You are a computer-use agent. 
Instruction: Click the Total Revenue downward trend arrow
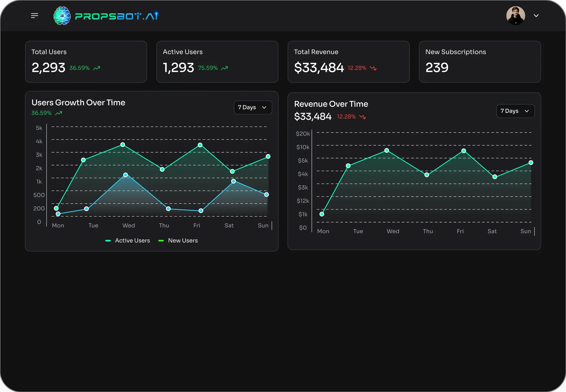click(373, 68)
